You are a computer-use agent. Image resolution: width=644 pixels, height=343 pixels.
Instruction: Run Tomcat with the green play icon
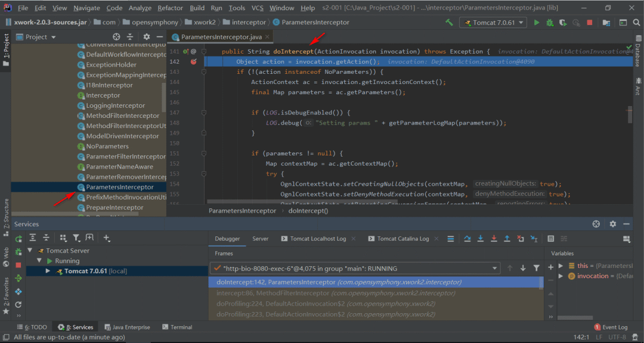537,23
